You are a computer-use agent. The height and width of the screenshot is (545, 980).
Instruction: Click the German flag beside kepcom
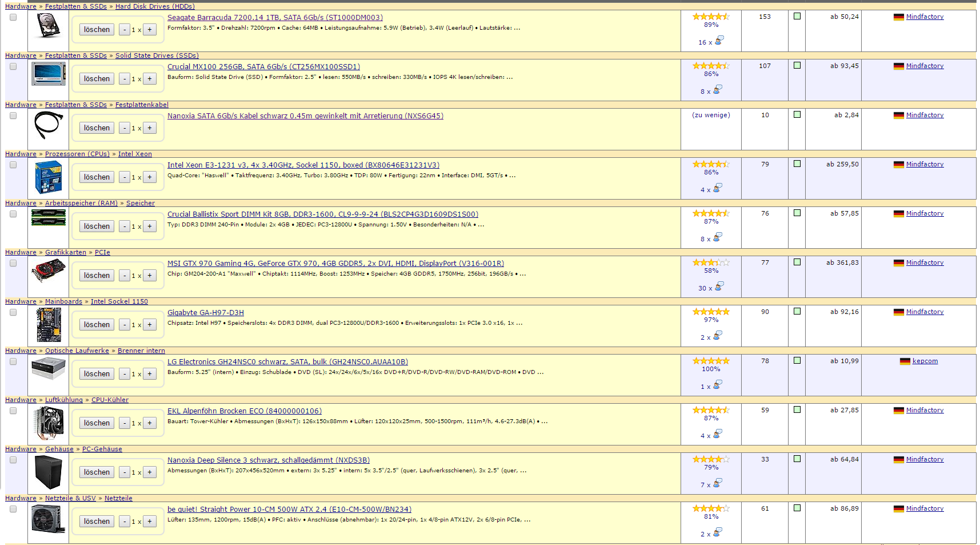905,361
